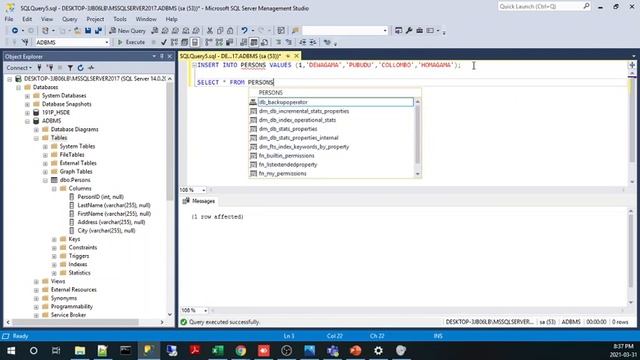The image size is (640, 360).
Task: Click the Query Options toolbar icon
Action: (x=184, y=42)
